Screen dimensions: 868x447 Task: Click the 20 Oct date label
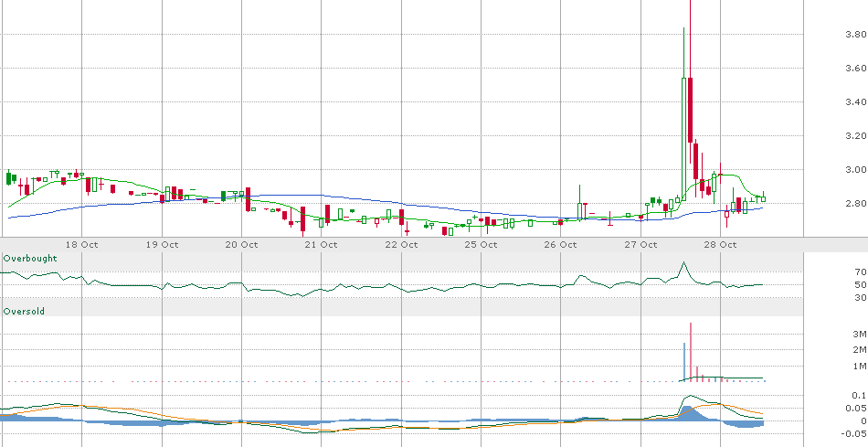tap(242, 244)
